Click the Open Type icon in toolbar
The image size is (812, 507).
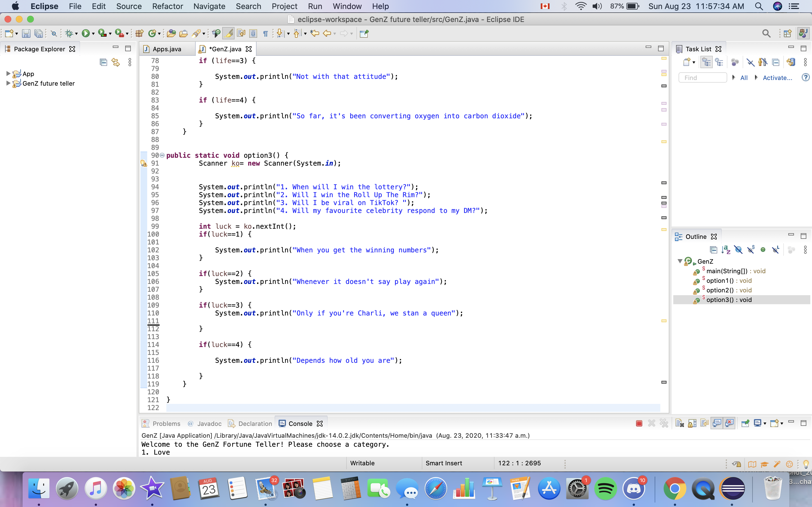click(x=171, y=33)
